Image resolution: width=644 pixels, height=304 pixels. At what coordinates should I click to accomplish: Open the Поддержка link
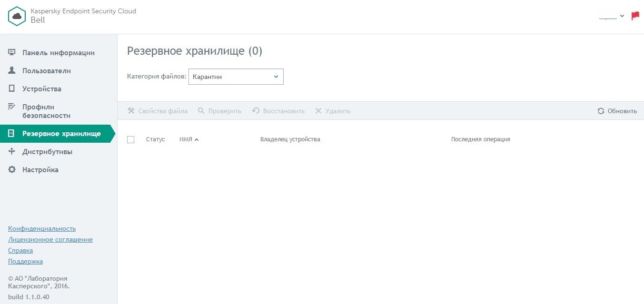pos(26,262)
